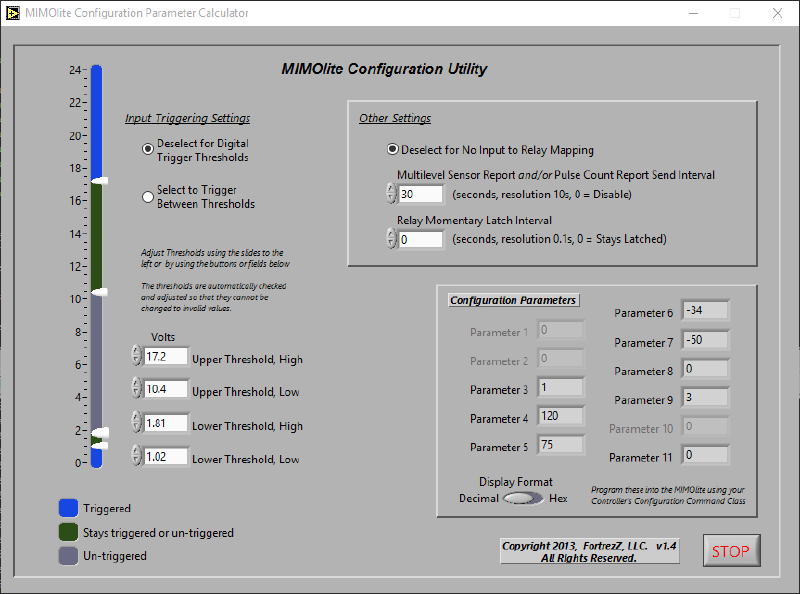Image resolution: width=800 pixels, height=594 pixels.
Task: Click the Parameter 8 value field
Action: 706,368
